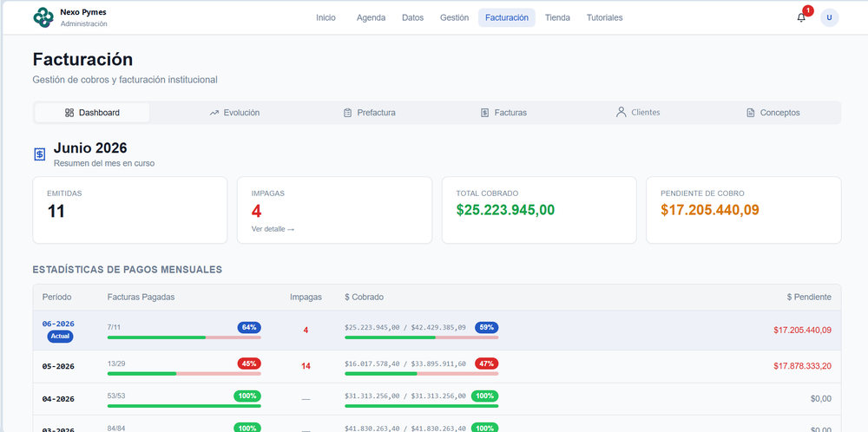The height and width of the screenshot is (432, 868).
Task: Click the 45% red badge
Action: coord(249,364)
